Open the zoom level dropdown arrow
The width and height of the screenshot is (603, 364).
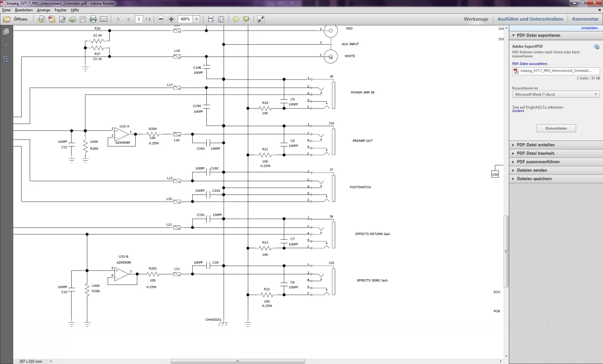click(x=196, y=19)
